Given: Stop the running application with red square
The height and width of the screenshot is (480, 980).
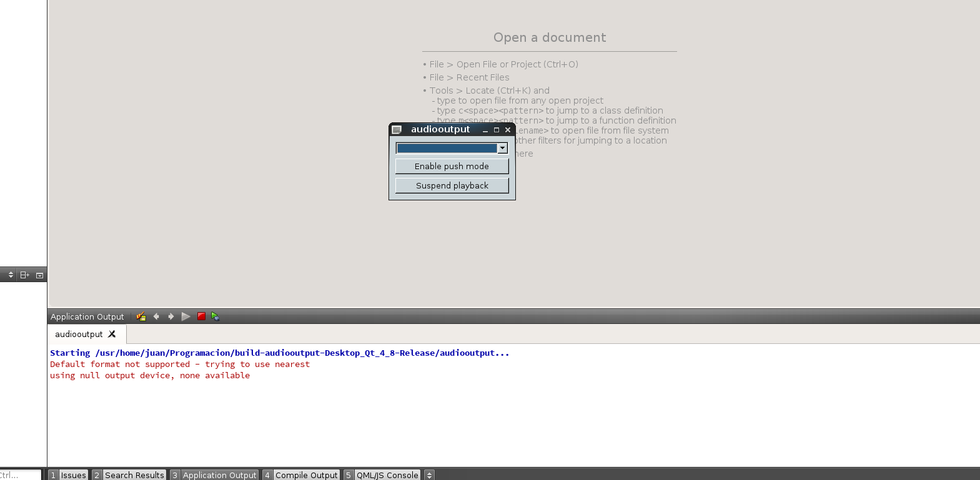Looking at the screenshot, I should point(201,316).
